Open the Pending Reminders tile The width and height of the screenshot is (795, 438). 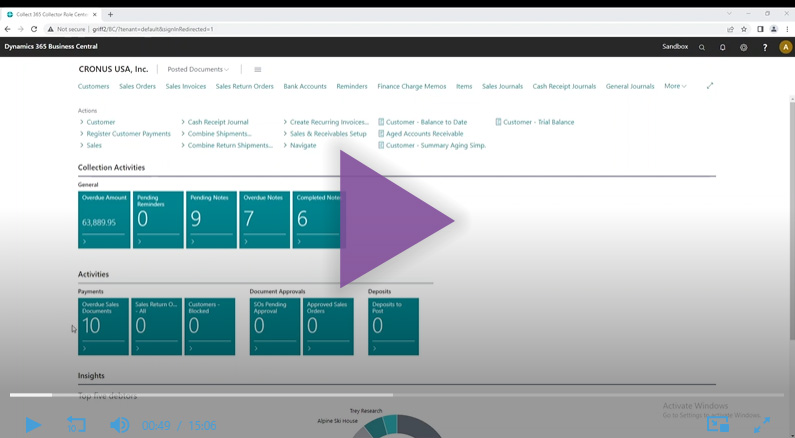pos(158,220)
